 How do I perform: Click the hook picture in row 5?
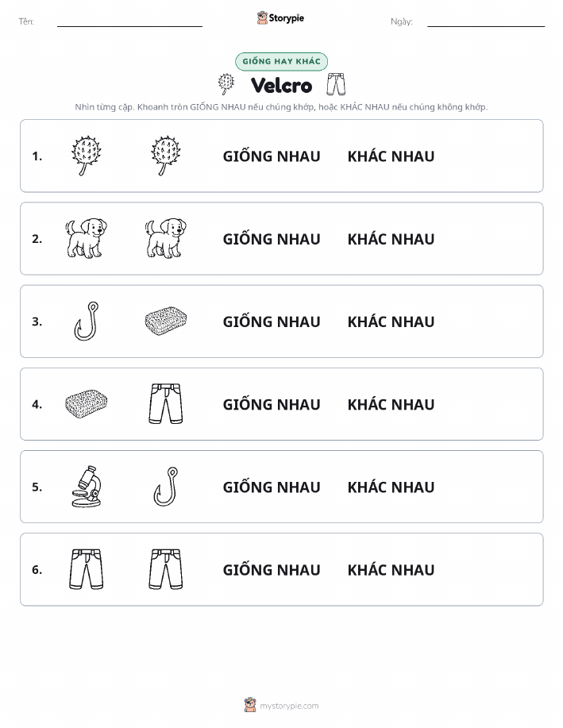click(x=166, y=487)
